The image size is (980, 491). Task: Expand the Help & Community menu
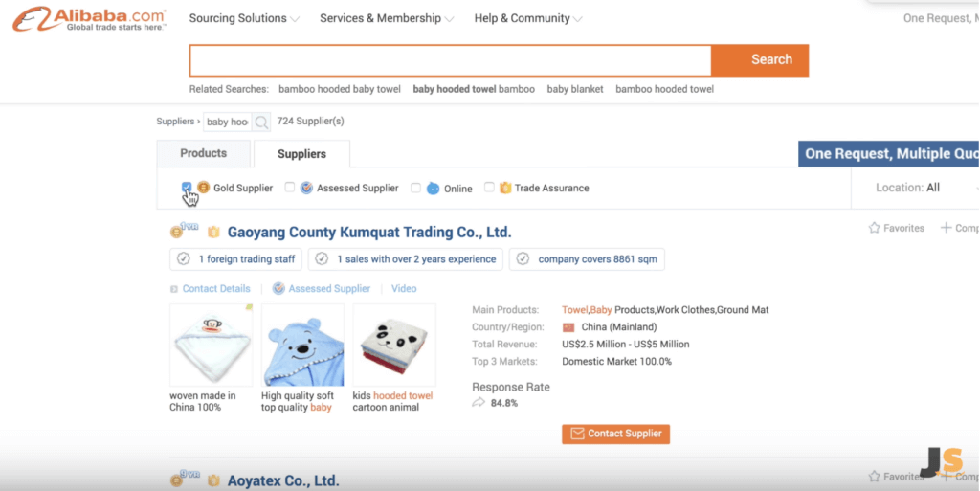click(x=528, y=19)
